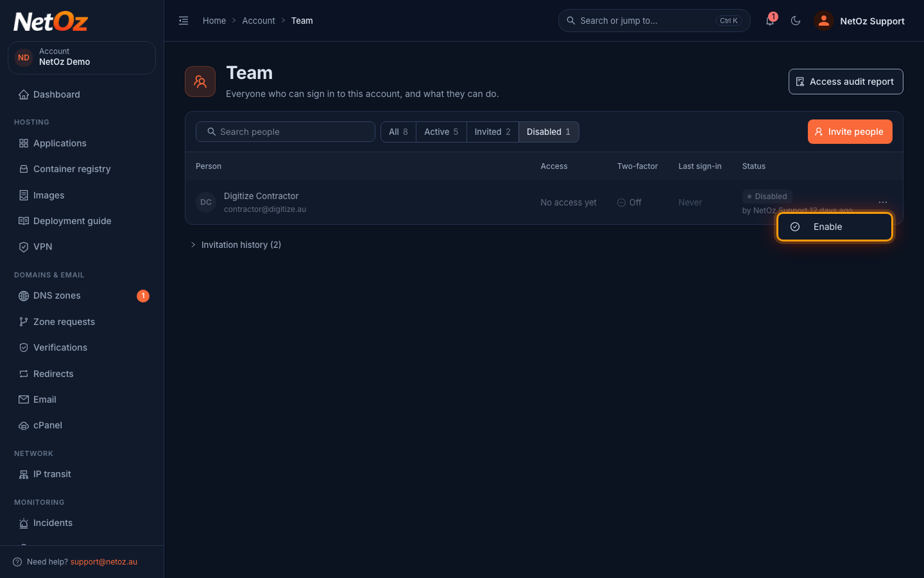
Task: Open row actions menu for Digitize Contractor
Action: (x=883, y=202)
